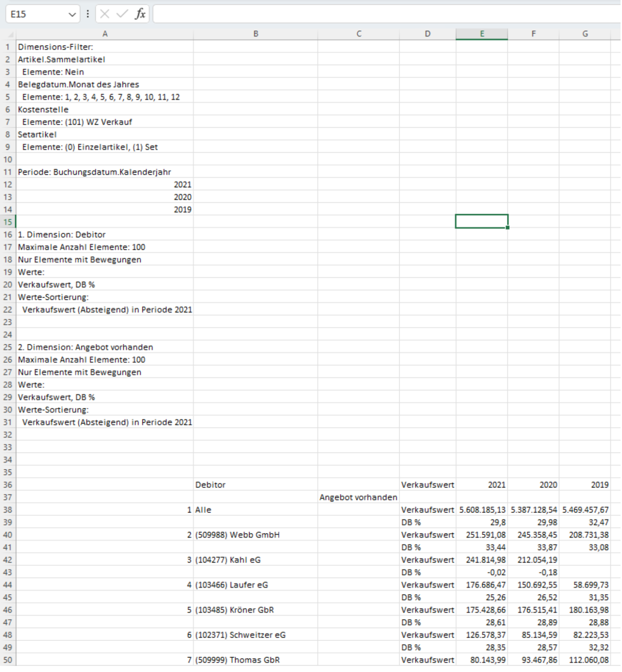Click the '(102371) Schweitzer eG' cell
Screen dimensions: 622x672
[x=255, y=635]
